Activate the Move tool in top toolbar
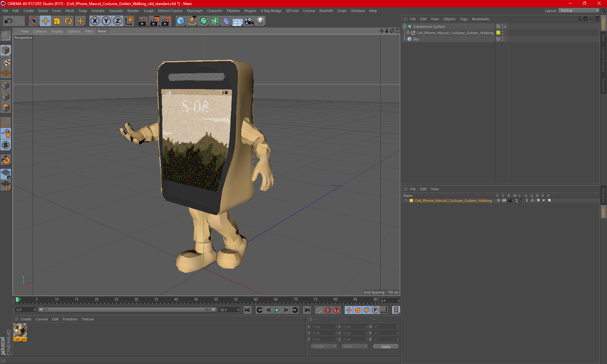The width and height of the screenshot is (607, 364). point(46,21)
